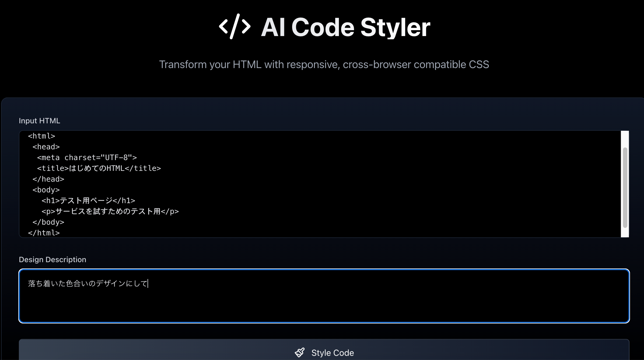
Task: Click scrollbar track above the thumb
Action: point(625,139)
